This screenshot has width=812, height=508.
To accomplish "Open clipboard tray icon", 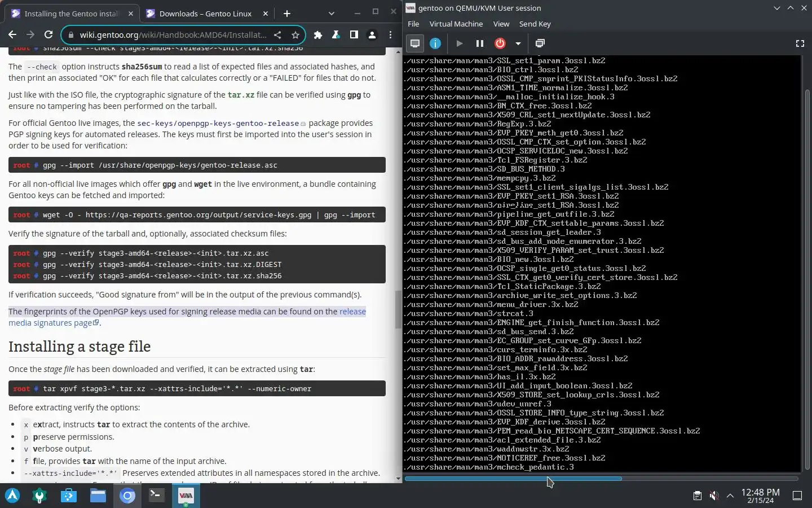I will (x=698, y=496).
